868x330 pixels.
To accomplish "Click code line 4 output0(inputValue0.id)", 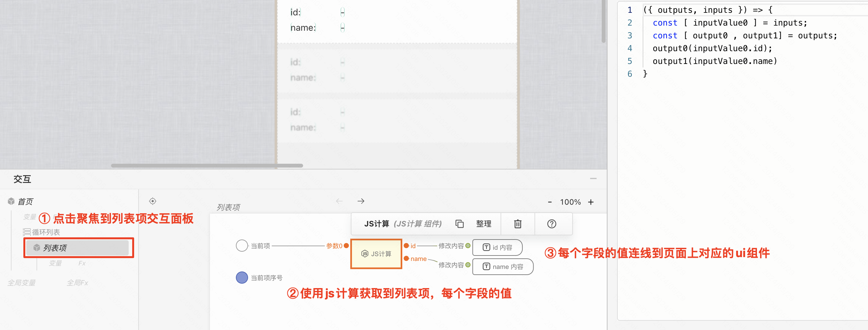I will [712, 48].
